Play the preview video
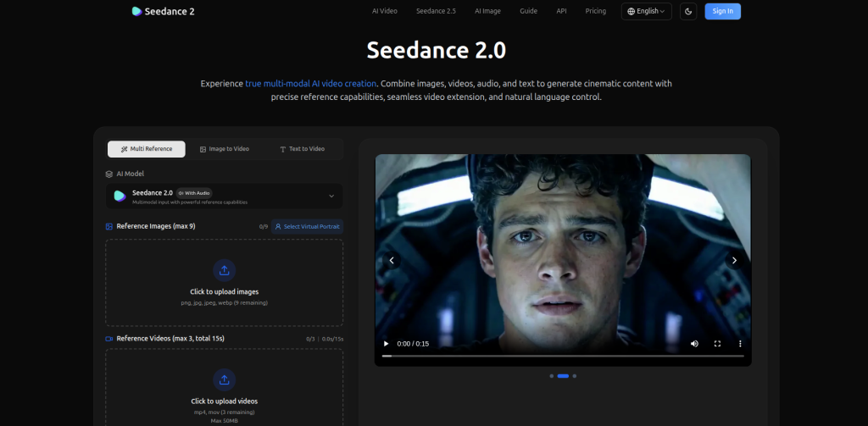The height and width of the screenshot is (426, 868). pos(387,344)
